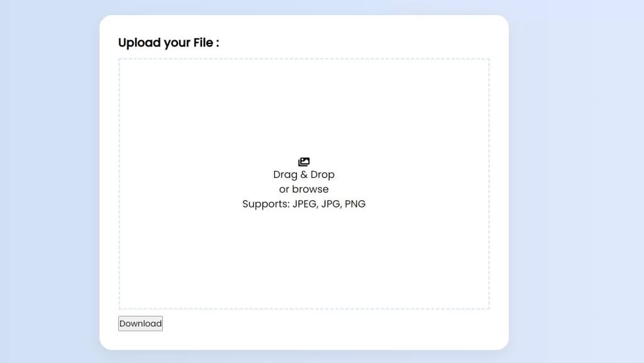
Task: Click the 'Supports: JPEG, JPG, PNG' text
Action: point(304,203)
